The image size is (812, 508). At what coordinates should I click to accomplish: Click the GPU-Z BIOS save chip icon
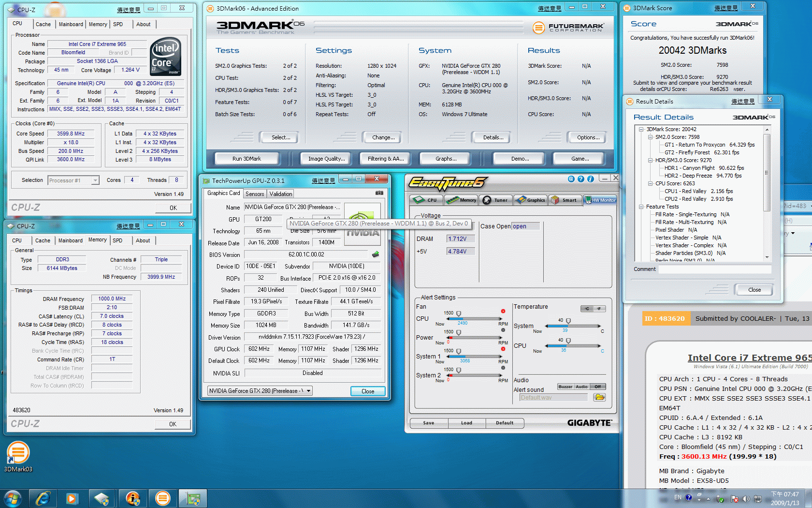376,254
